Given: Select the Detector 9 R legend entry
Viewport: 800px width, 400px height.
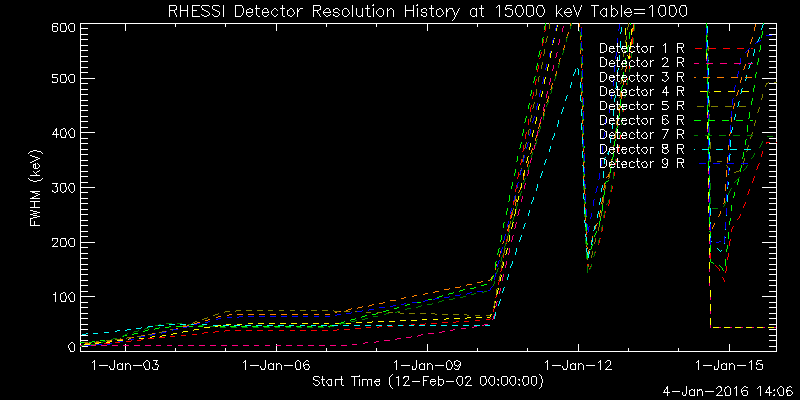Looking at the screenshot, I should click(641, 162).
